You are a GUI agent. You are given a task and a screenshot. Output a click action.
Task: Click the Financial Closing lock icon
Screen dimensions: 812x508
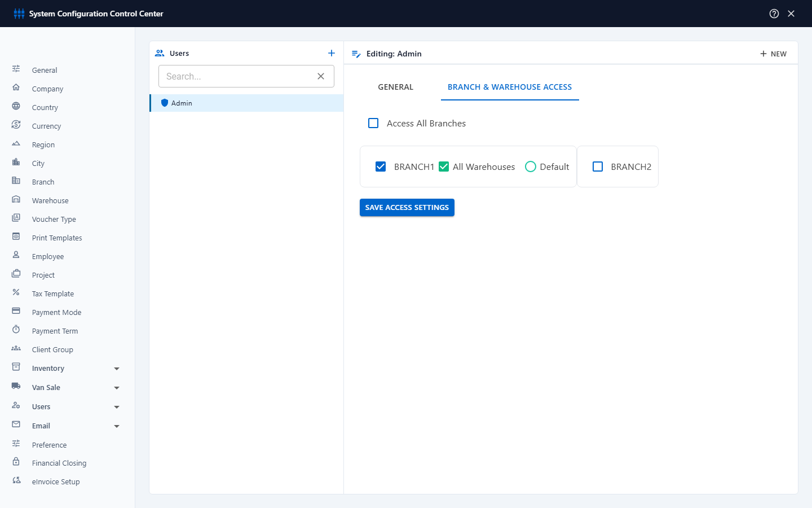16,462
